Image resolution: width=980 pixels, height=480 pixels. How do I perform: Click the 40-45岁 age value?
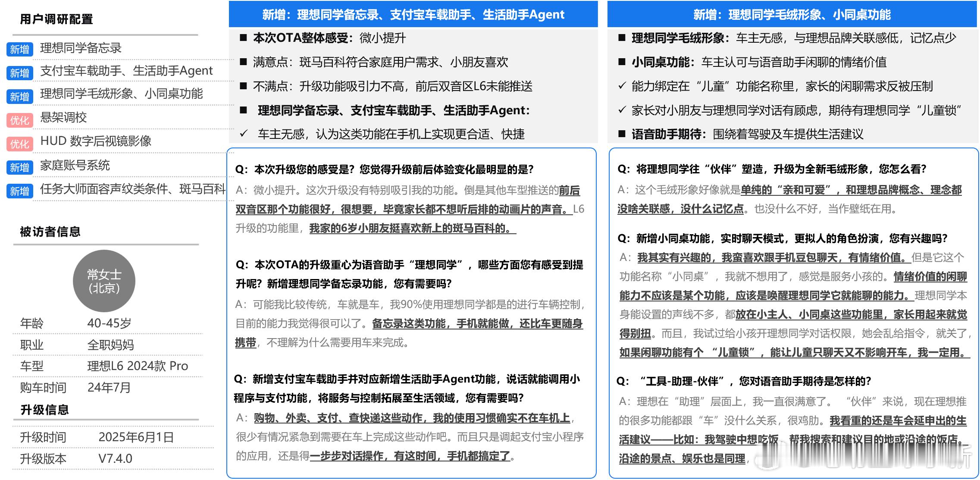(110, 323)
